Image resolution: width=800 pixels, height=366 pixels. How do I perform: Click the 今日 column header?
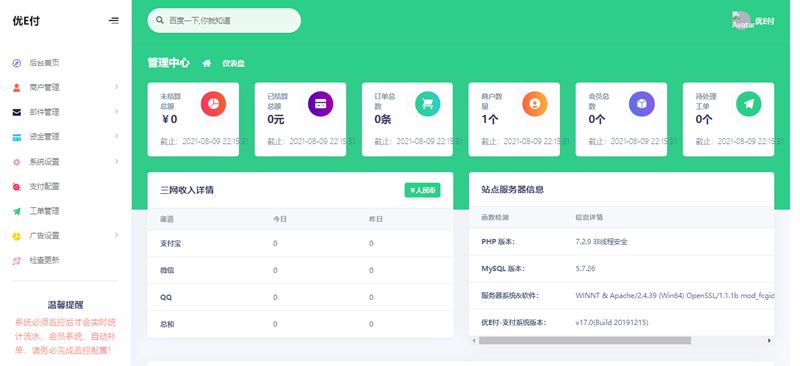tap(280, 219)
